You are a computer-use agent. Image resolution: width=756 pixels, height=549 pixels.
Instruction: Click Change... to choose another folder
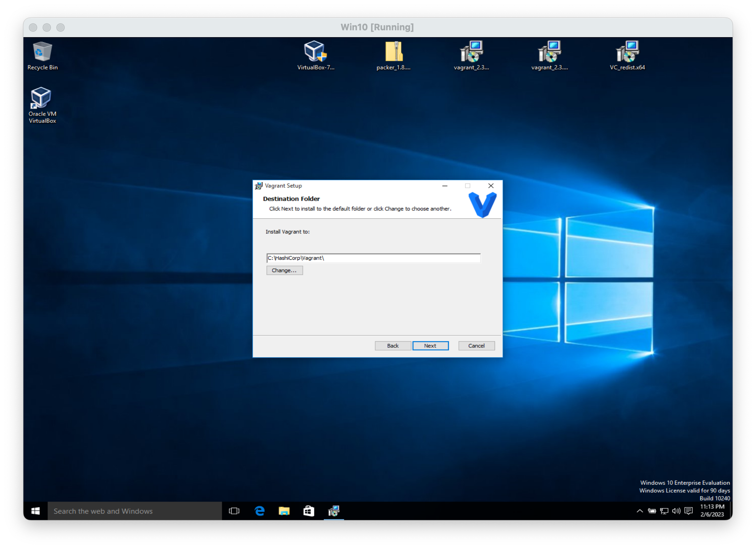pyautogui.click(x=284, y=270)
